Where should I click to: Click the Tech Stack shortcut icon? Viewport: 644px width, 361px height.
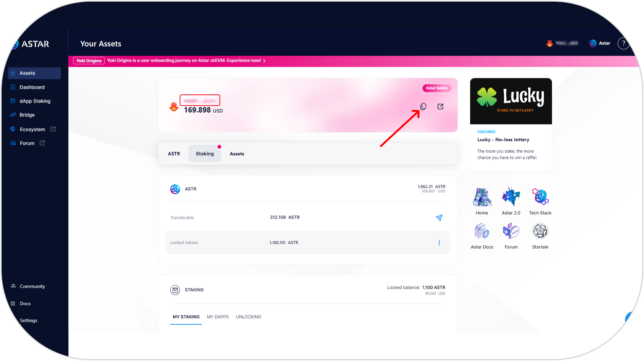click(540, 197)
